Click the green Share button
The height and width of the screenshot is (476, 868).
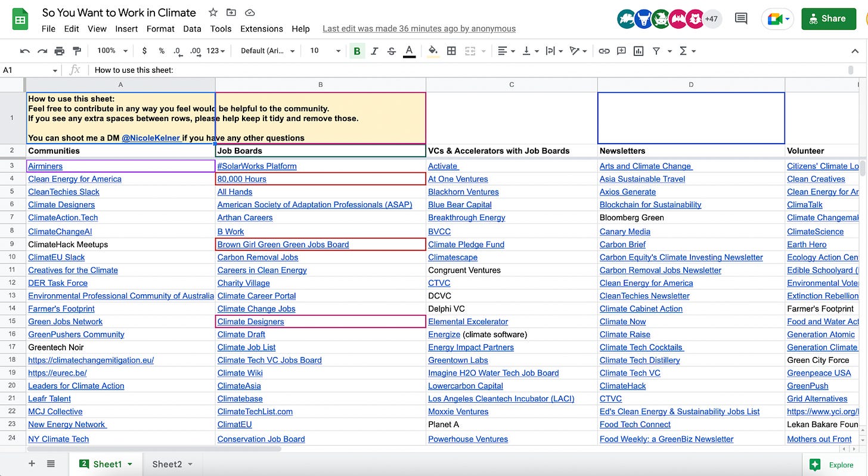(x=829, y=18)
